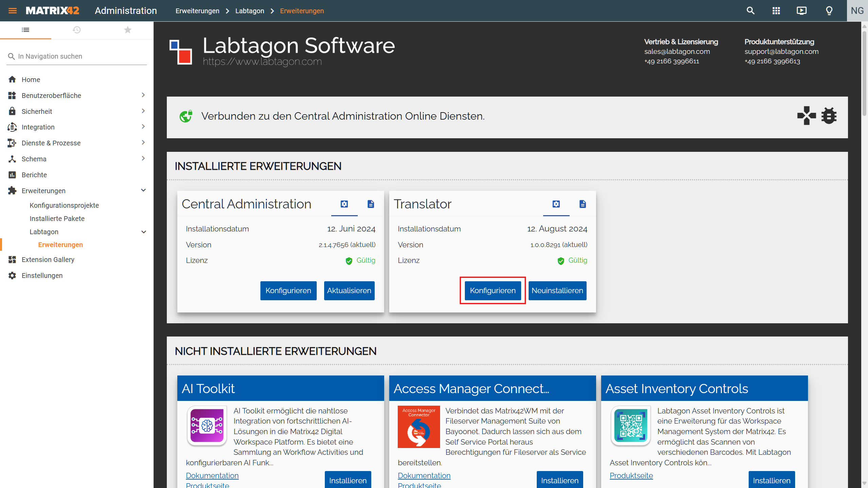Click Installieren for Asset Inventory Controls
Screen dimensions: 868x488
tap(772, 480)
